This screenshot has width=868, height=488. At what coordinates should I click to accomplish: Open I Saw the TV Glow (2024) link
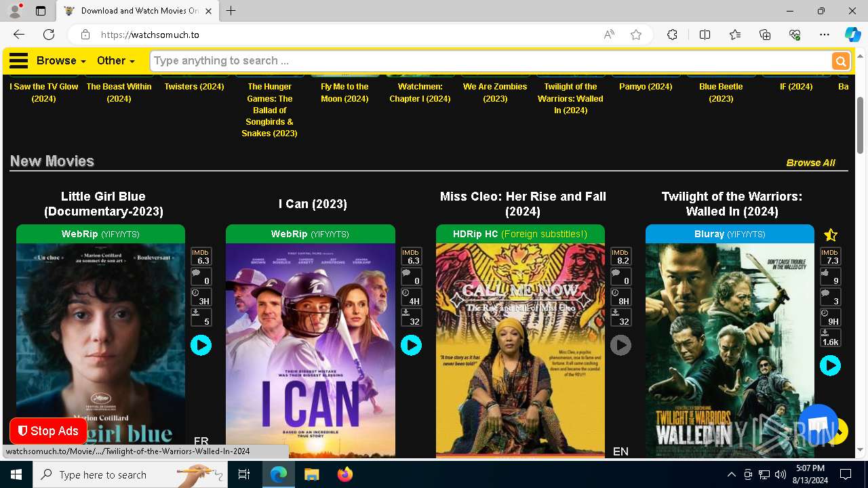click(x=43, y=93)
